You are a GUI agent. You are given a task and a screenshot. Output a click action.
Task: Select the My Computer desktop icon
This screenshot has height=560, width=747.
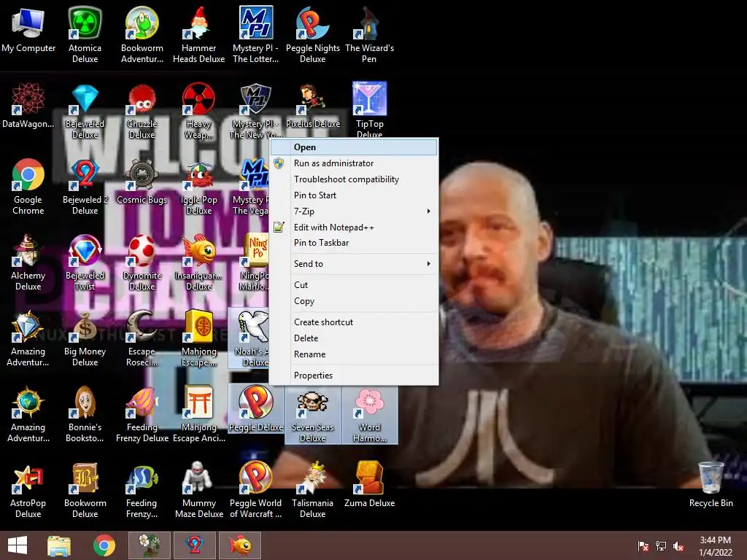pyautogui.click(x=28, y=31)
